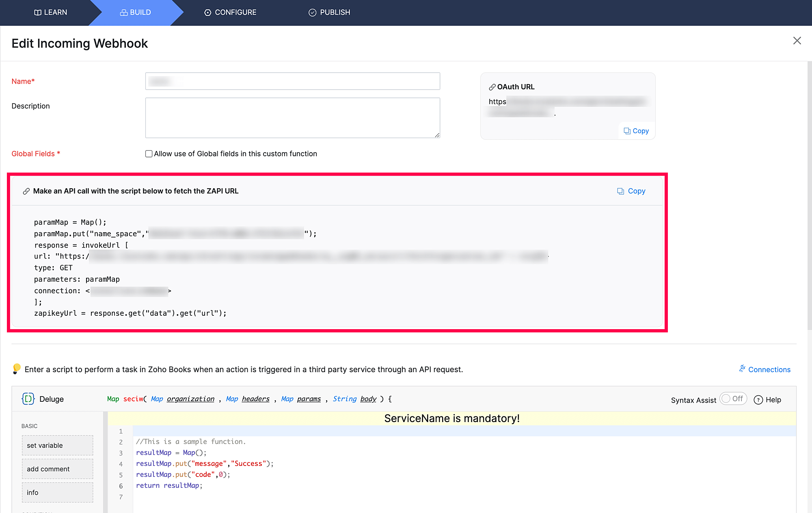The height and width of the screenshot is (513, 812).
Task: Open the Help icon next to Syntax Assist
Action: click(758, 400)
